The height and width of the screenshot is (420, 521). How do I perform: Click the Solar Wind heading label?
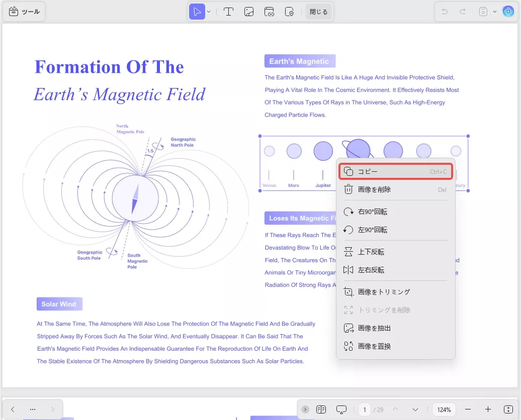coord(59,304)
